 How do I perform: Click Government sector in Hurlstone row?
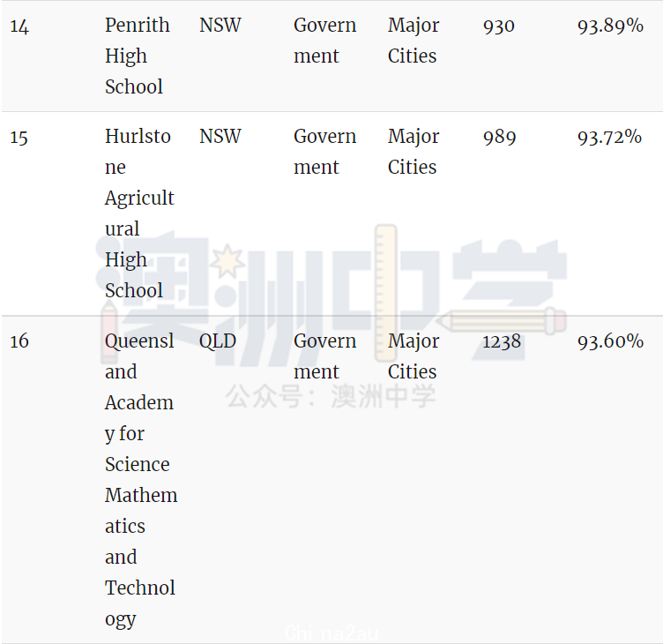(x=324, y=152)
